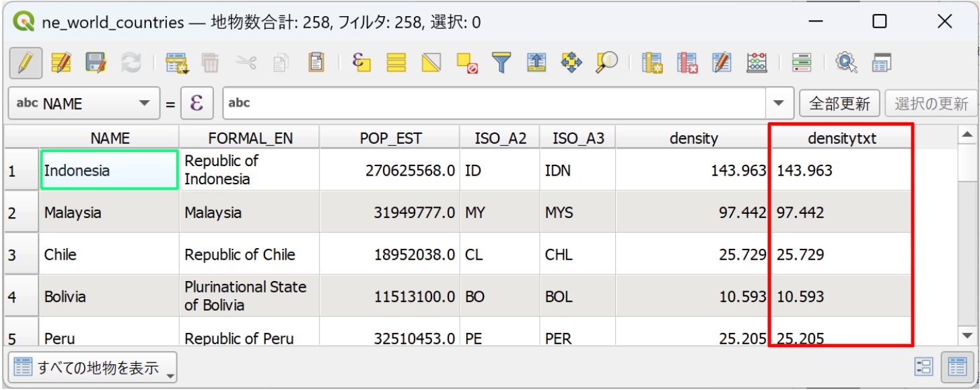The width and height of the screenshot is (980, 390).
Task: Click the scrollbar down arrow
Action: pyautogui.click(x=968, y=334)
